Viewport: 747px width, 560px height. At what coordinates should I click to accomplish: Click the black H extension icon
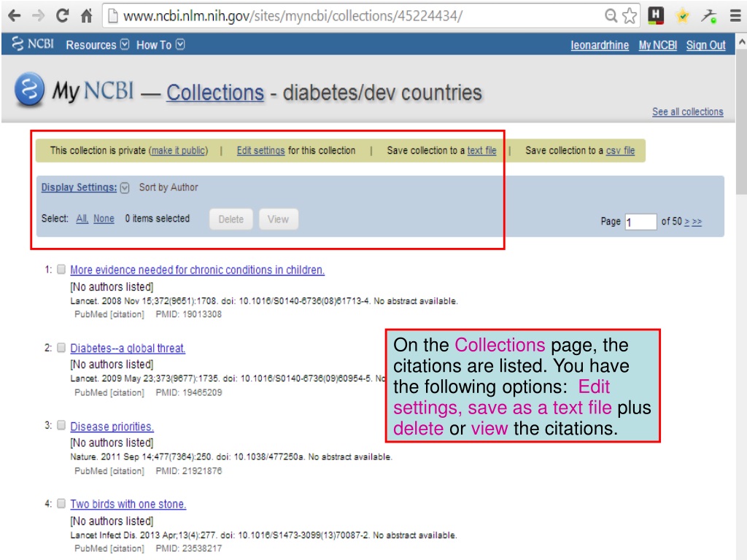coord(656,15)
